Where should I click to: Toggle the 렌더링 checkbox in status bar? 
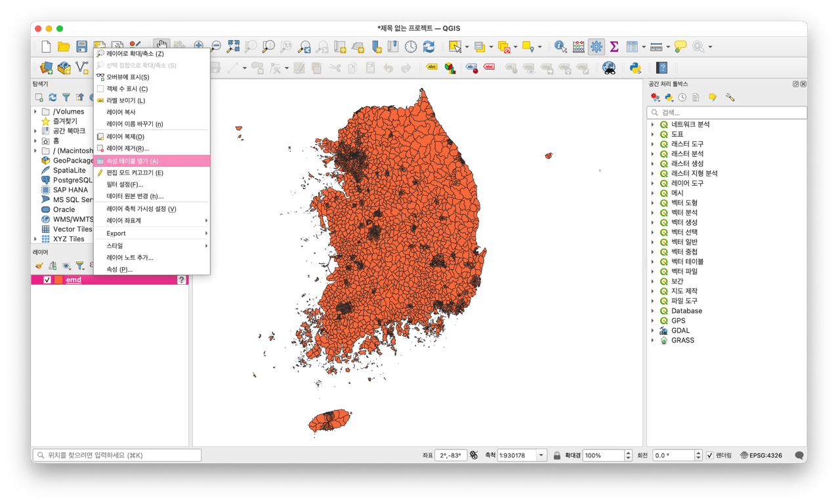pyautogui.click(x=709, y=455)
